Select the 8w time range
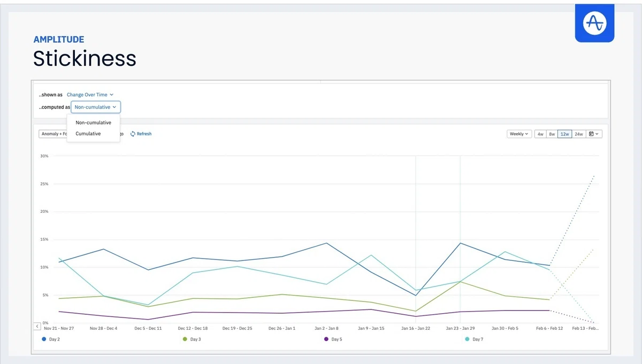Screen dimensions: 642x364 [x=552, y=134]
